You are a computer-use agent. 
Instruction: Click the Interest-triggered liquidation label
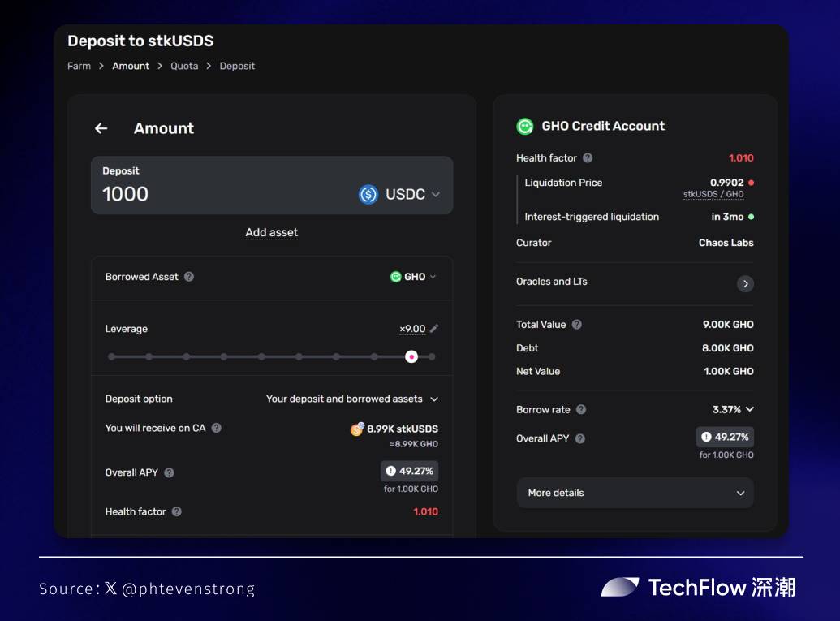coord(592,217)
